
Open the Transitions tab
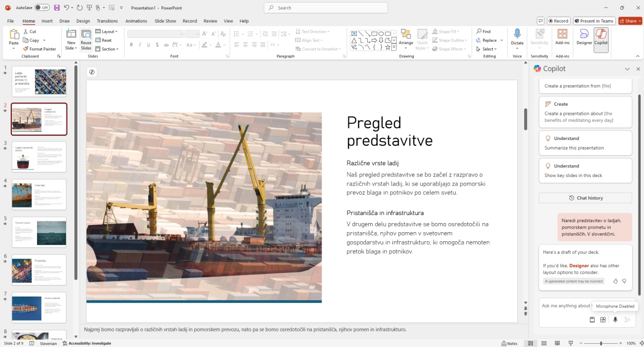(107, 21)
